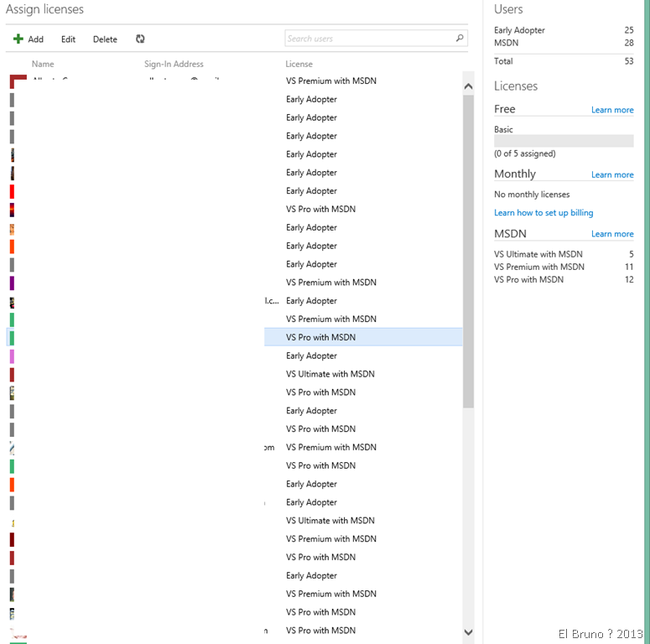The image size is (650, 644).
Task: Click the purple user avatar in the list
Action: click(x=12, y=283)
